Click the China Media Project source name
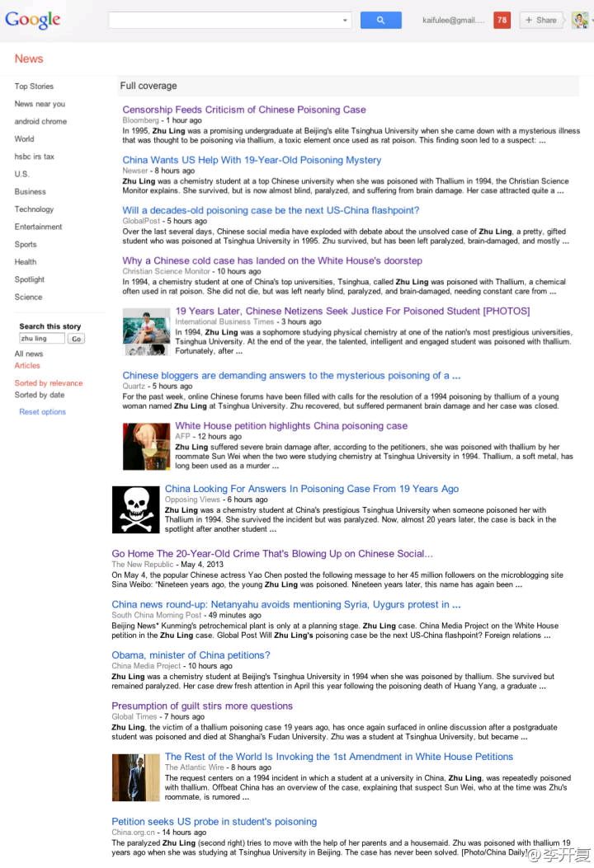 146,666
